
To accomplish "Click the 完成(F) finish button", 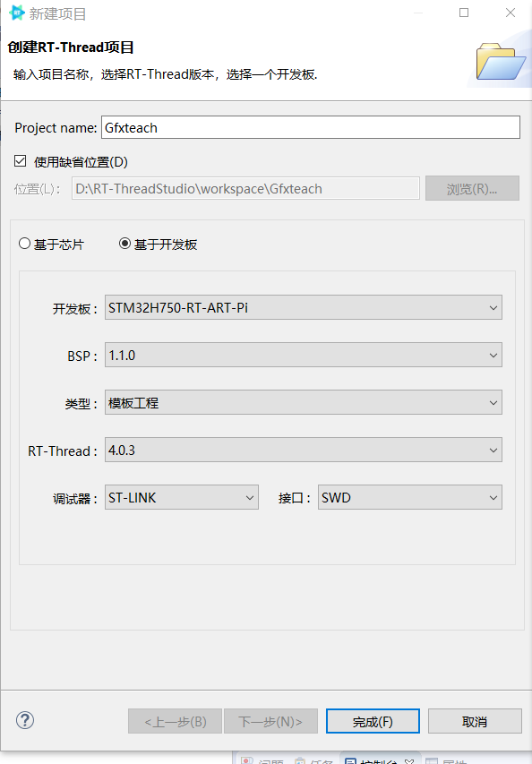I will point(372,721).
